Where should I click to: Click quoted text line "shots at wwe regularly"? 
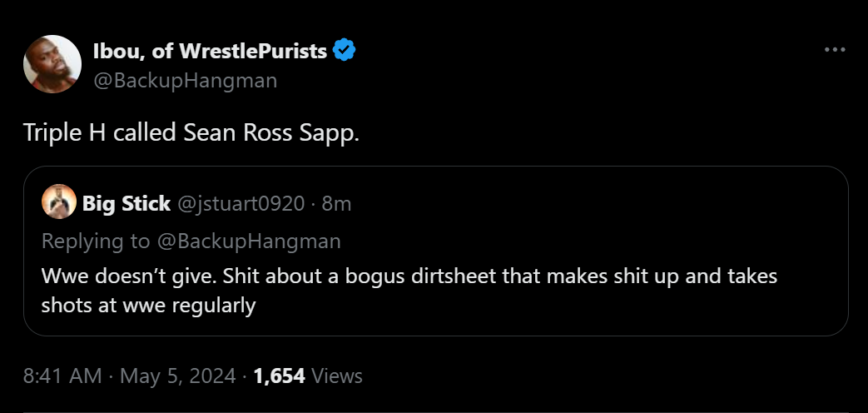pyautogui.click(x=148, y=306)
